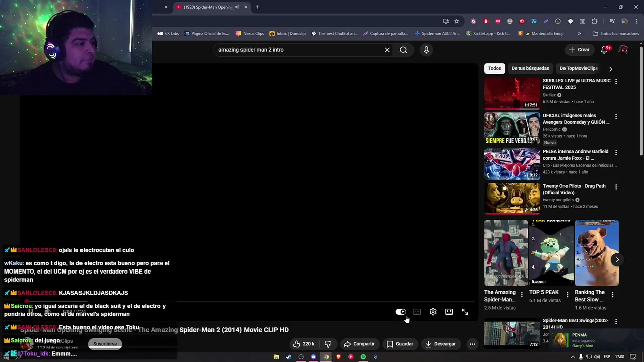Select the Todos filter chip
644x362 pixels.
pos(495,68)
